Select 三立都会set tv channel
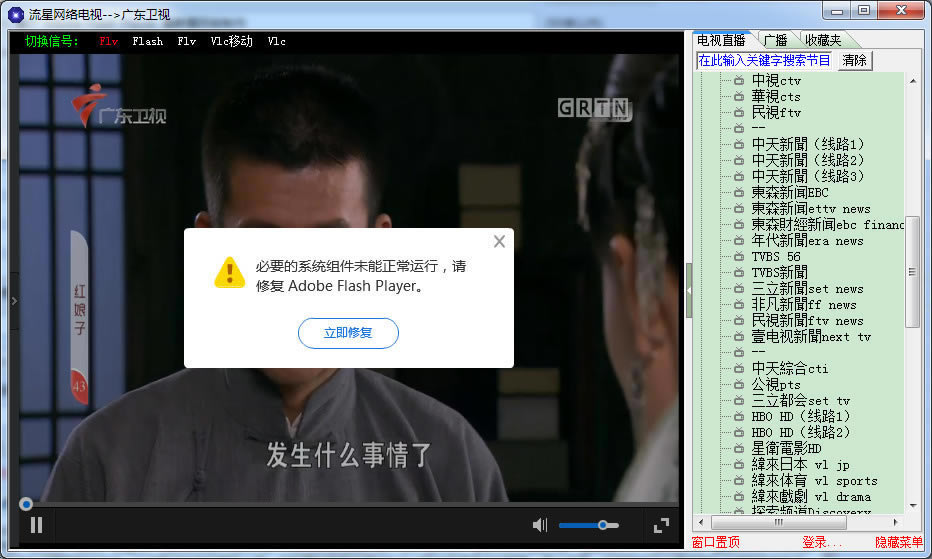Image resolution: width=932 pixels, height=559 pixels. [800, 401]
